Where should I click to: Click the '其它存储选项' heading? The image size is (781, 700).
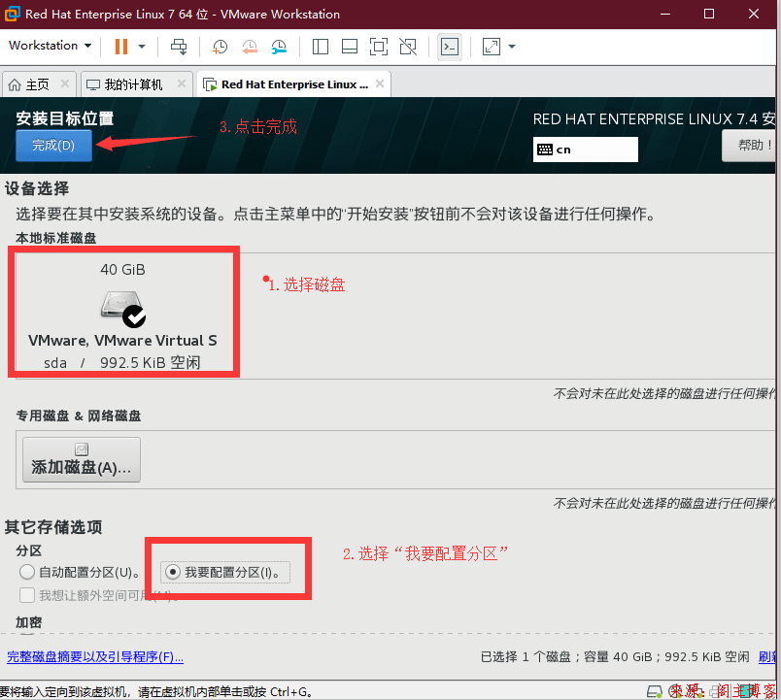(53, 527)
